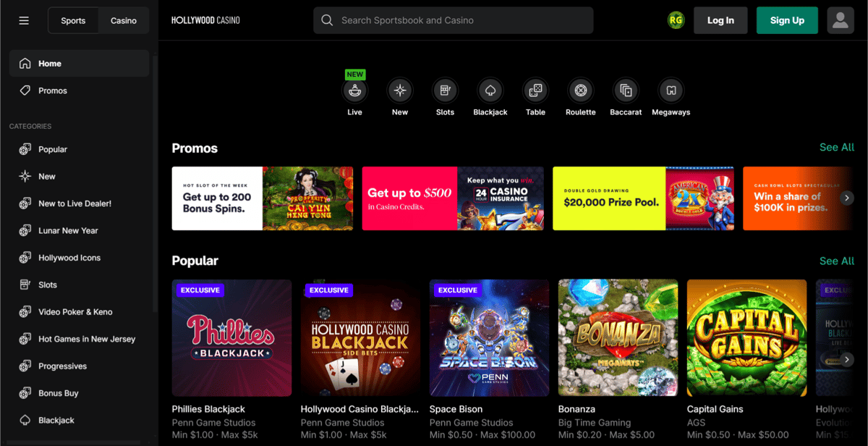Screen dimensions: 868x446
Task: View all promos with See All
Action: (837, 148)
